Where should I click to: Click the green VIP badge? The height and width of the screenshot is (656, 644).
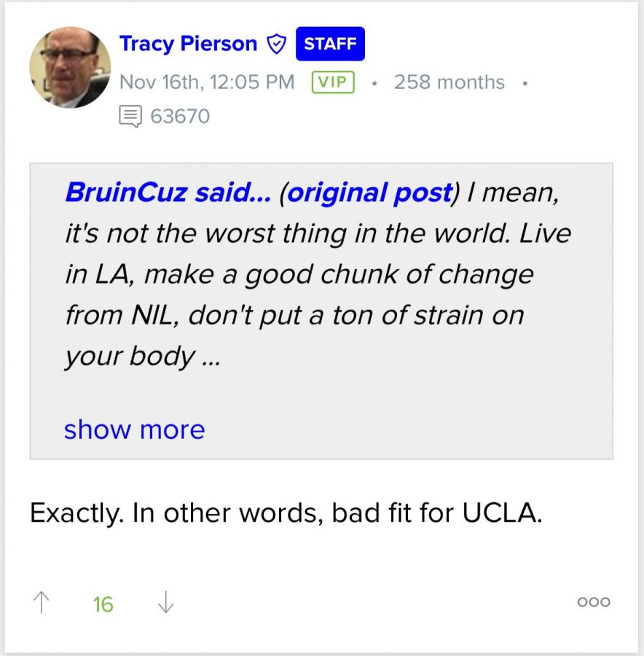pos(332,82)
